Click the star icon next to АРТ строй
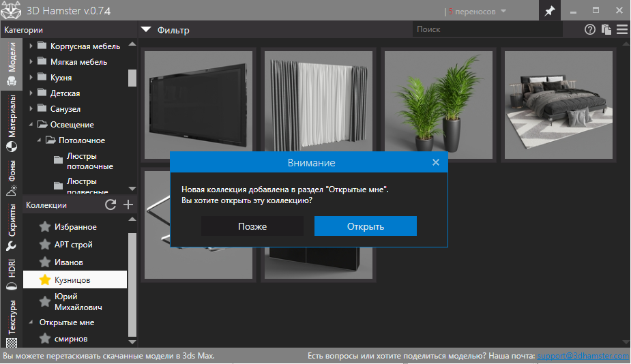631x364 pixels. (45, 245)
